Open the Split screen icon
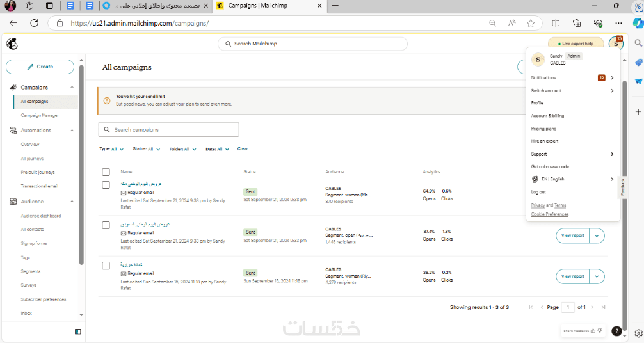The height and width of the screenshot is (343, 644). (556, 24)
